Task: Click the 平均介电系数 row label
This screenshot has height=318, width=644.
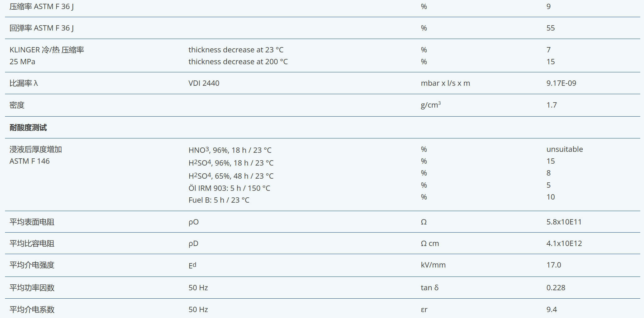Action: pyautogui.click(x=32, y=310)
